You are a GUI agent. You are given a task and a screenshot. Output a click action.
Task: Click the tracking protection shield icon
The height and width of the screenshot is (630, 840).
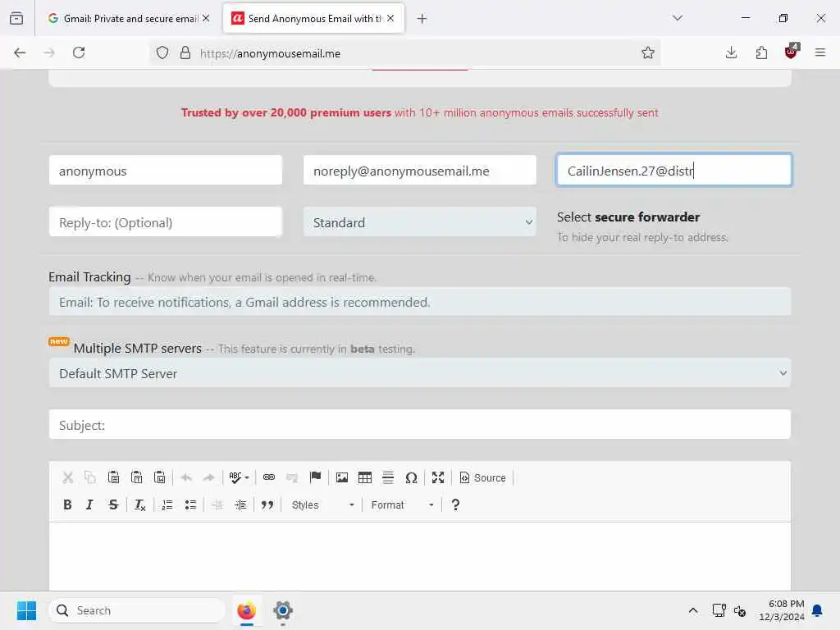[162, 52]
